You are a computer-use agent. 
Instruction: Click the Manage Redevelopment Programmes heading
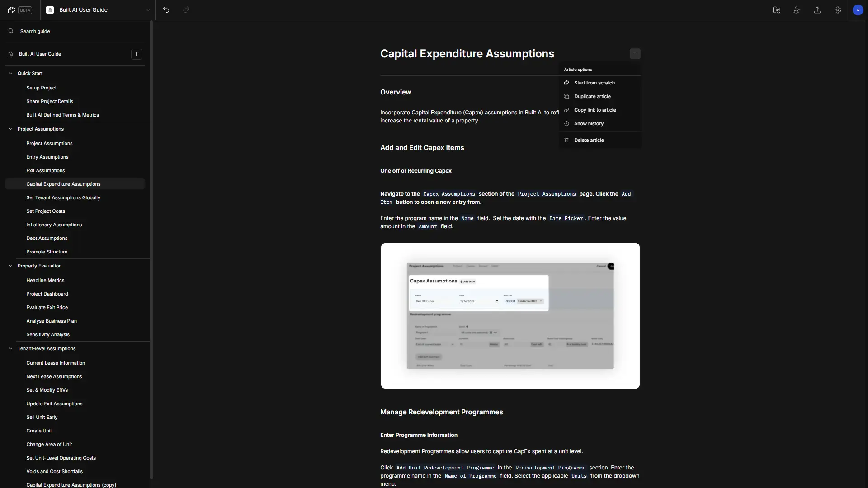(x=441, y=412)
